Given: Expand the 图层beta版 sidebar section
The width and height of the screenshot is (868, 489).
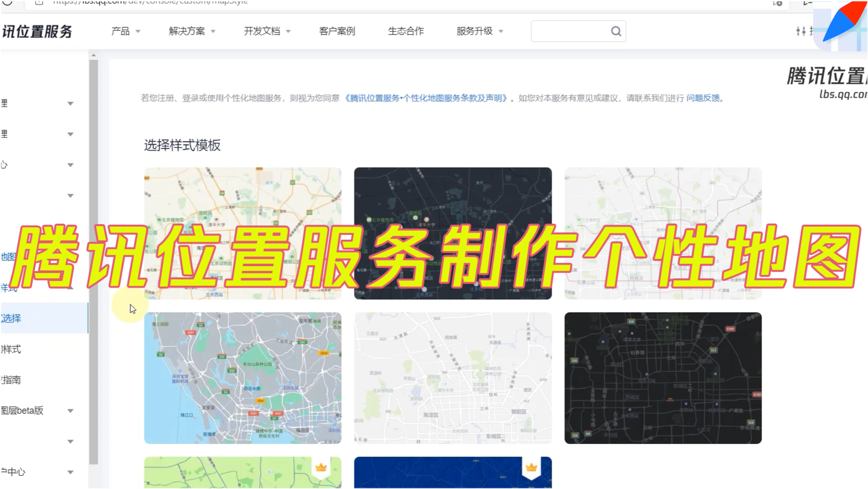Looking at the screenshot, I should pyautogui.click(x=38, y=411).
